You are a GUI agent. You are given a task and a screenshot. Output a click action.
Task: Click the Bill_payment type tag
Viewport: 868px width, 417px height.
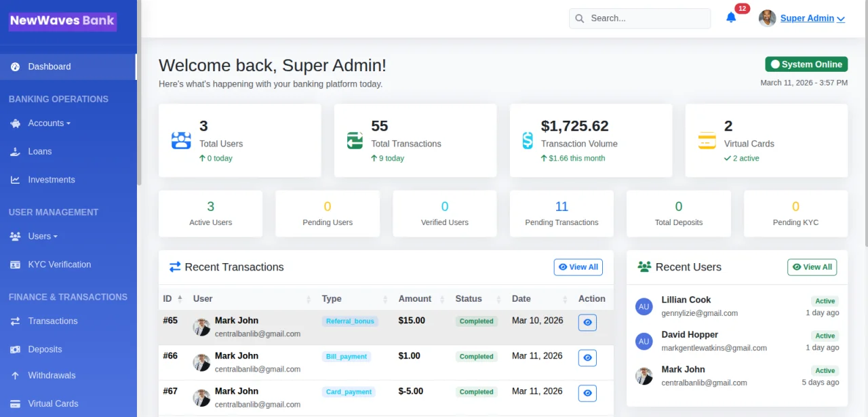pos(347,357)
